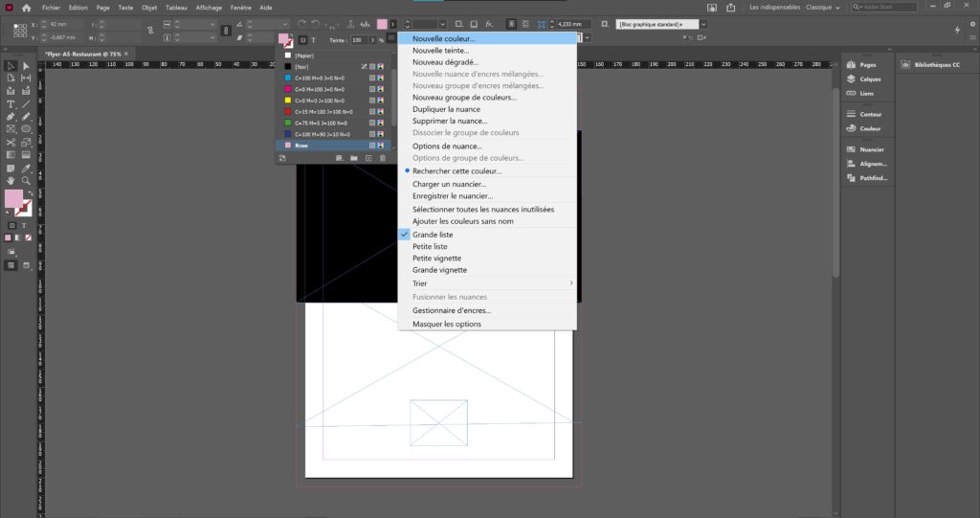This screenshot has height=518, width=980.
Task: Click the trash icon in swatches panel
Action: (x=383, y=158)
